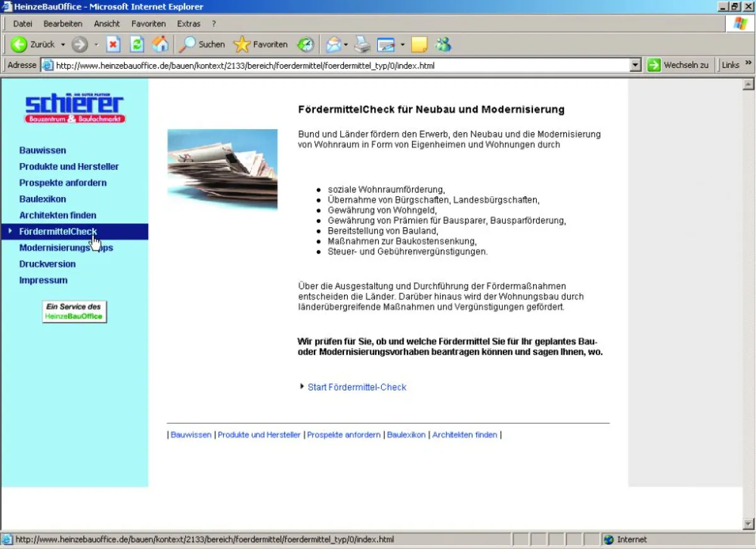
Task: Click the Start Fördermittel-Check link
Action: 357,387
